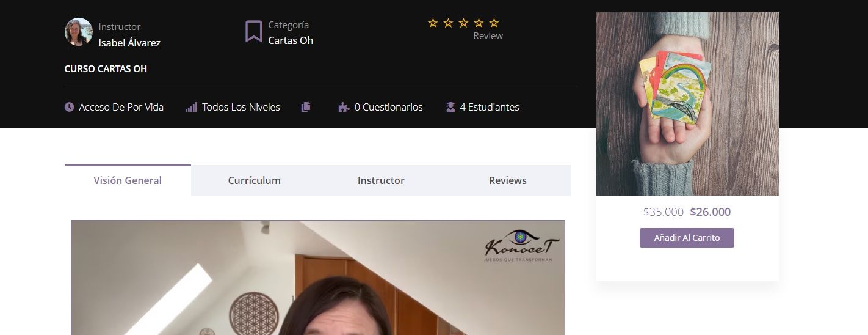Click the course intro video preview
This screenshot has height=335, width=868.
[x=318, y=278]
